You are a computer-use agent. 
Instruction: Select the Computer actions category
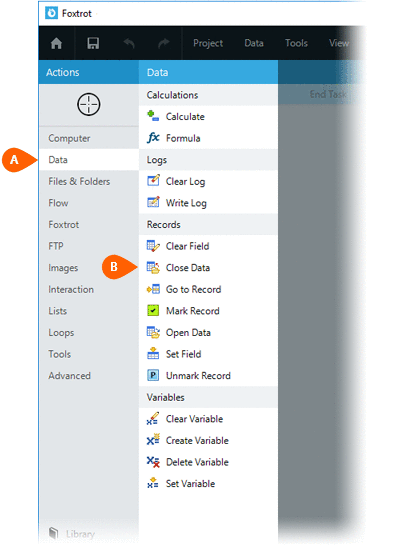89,138
